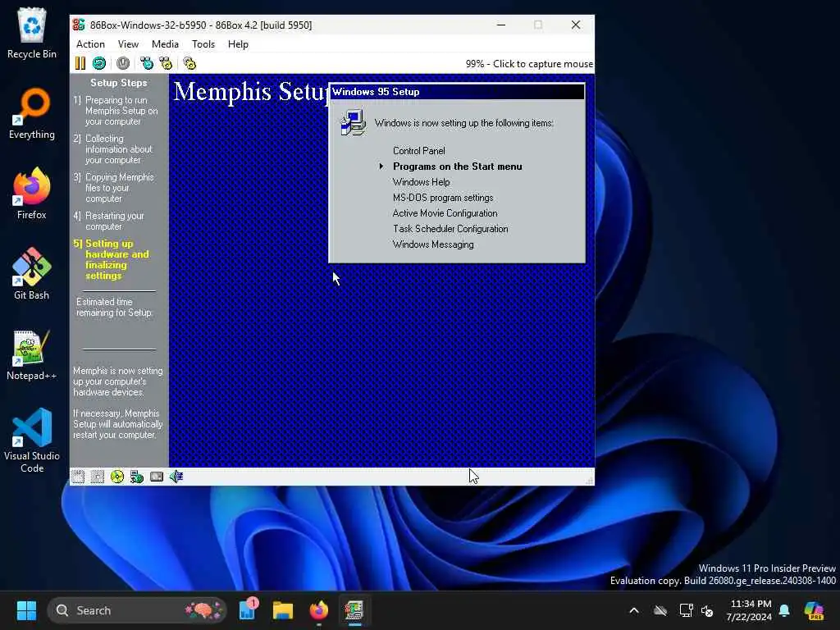This screenshot has width=840, height=630.
Task: Click the CD-ROM disc status icon
Action: click(x=116, y=477)
